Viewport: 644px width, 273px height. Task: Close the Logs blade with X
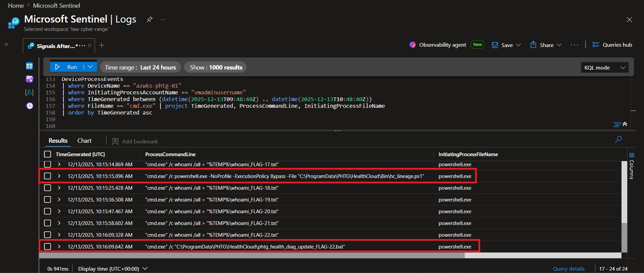(629, 20)
